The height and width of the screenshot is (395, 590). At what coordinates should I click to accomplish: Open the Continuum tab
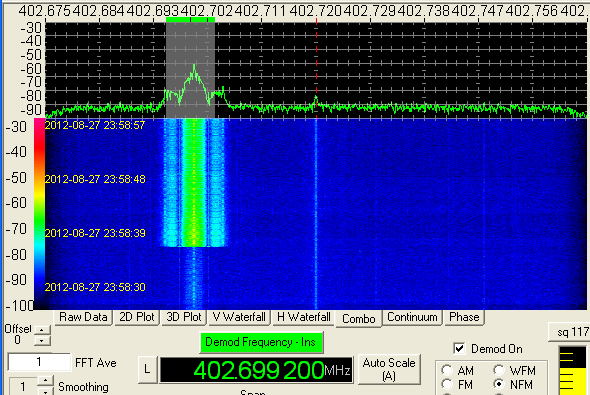pyautogui.click(x=412, y=317)
